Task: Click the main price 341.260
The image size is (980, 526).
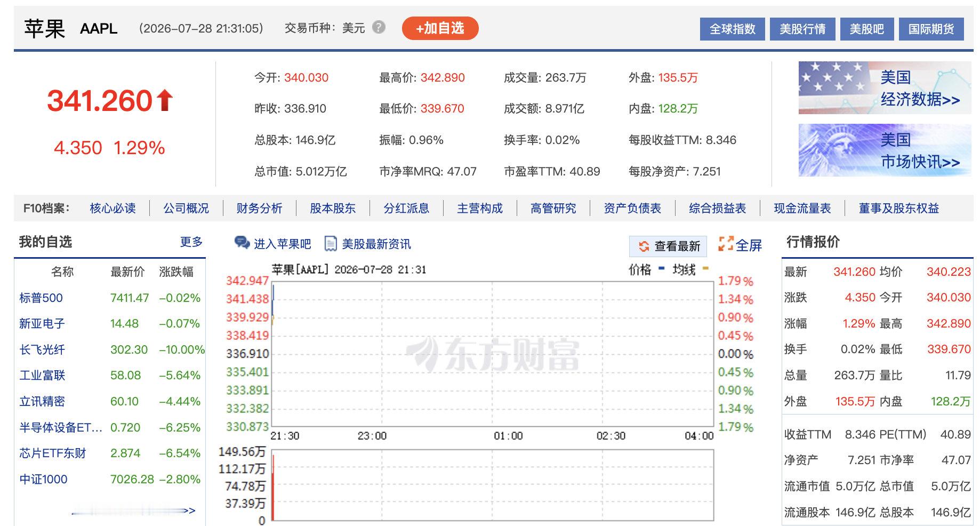Action: [x=100, y=100]
